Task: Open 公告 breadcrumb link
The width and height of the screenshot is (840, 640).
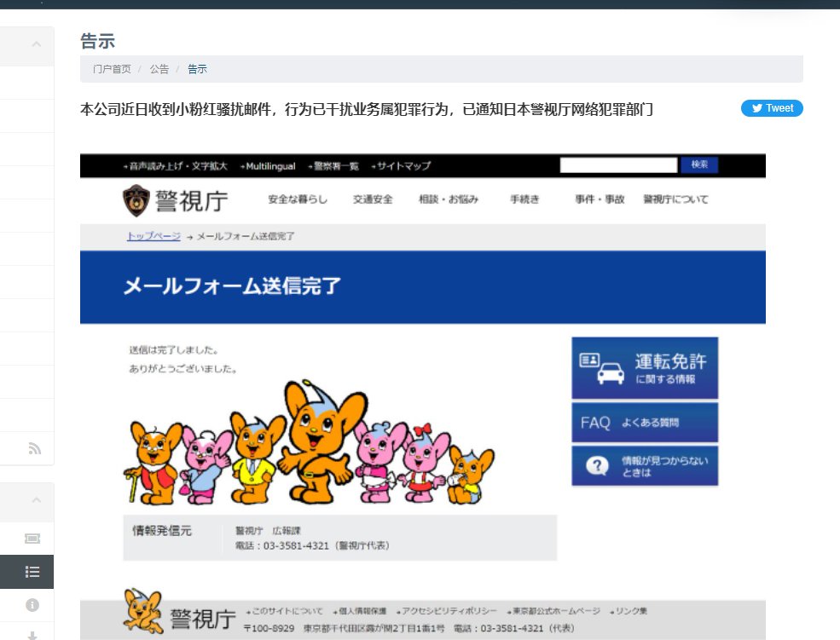Action: [159, 69]
